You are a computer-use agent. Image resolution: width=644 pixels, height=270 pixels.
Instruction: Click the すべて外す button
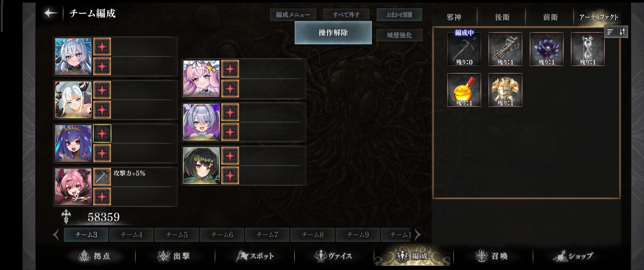point(346,14)
